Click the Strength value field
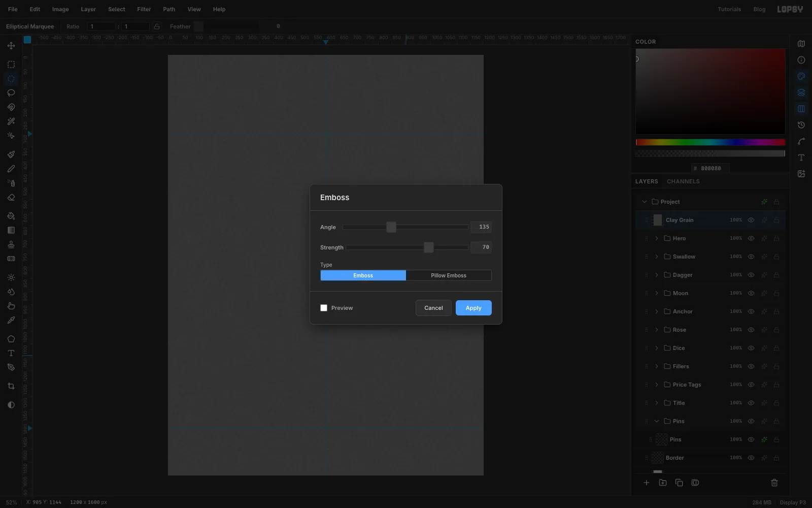The height and width of the screenshot is (508, 812). [481, 247]
